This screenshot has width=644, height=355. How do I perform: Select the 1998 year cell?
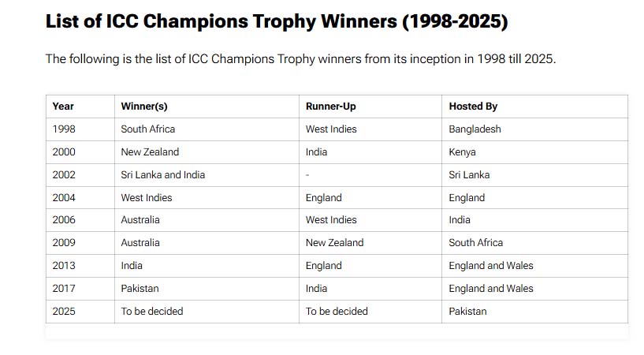click(64, 129)
